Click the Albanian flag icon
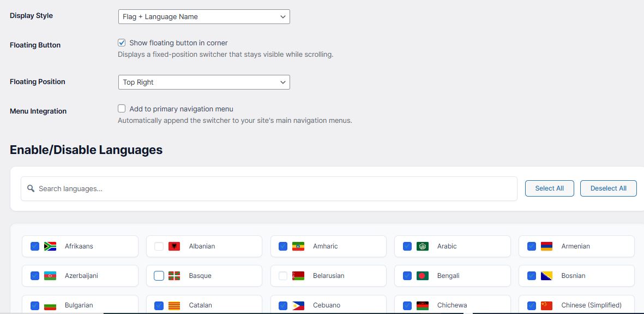Screen dimensions: 644x314 174,246
